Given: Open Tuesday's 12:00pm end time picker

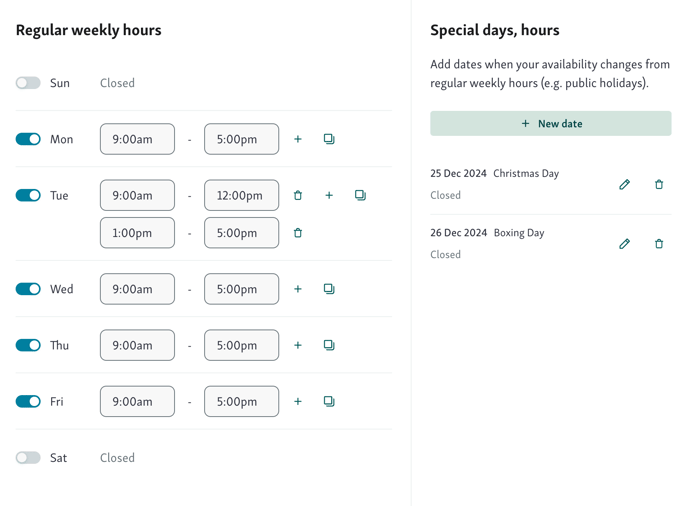Looking at the screenshot, I should [241, 195].
